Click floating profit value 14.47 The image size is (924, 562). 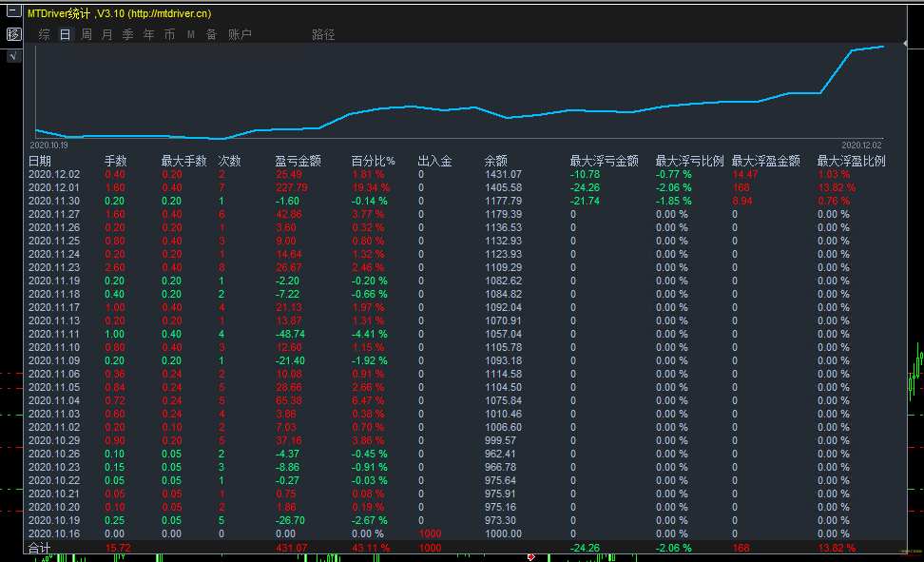click(745, 175)
